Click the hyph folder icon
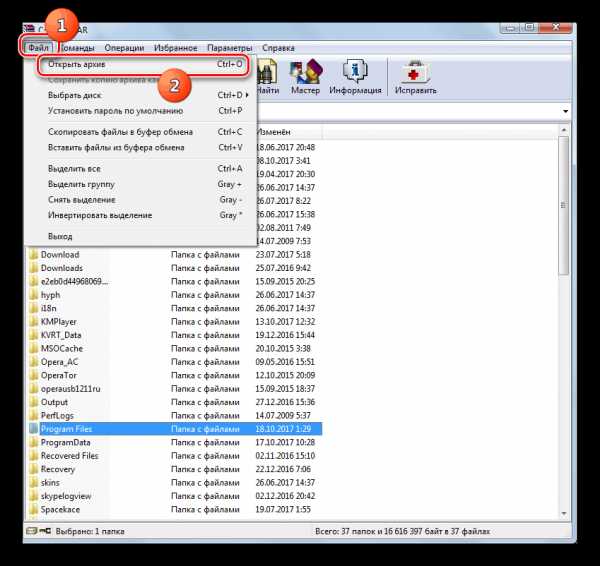The height and width of the screenshot is (566, 600). [34, 295]
